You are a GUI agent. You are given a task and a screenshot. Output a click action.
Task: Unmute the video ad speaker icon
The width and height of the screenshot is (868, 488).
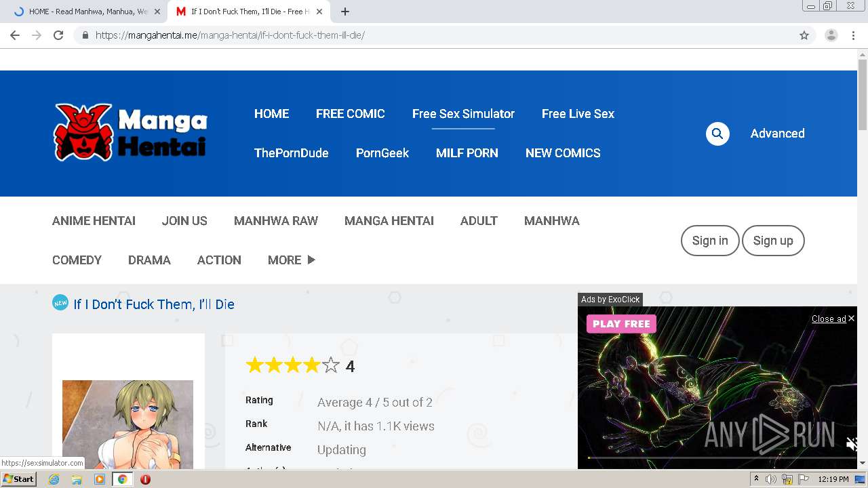[852, 444]
